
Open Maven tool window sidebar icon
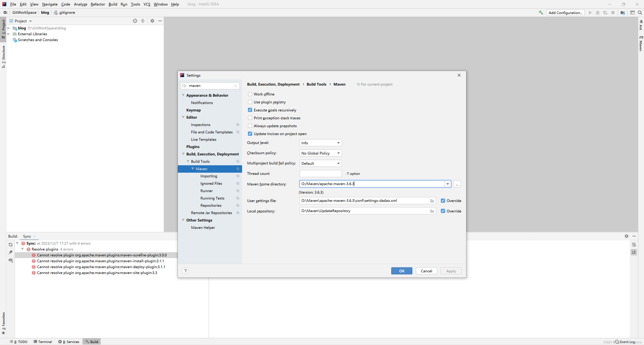(641, 44)
